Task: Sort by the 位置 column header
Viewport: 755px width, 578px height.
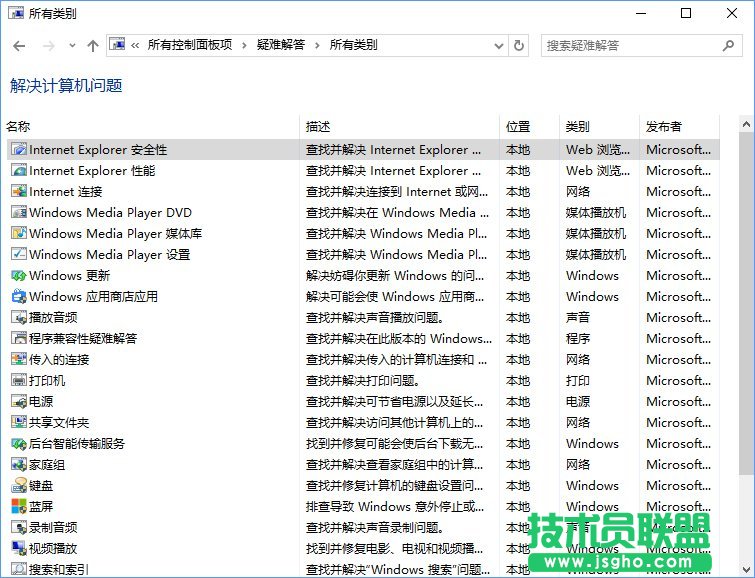Action: click(518, 127)
